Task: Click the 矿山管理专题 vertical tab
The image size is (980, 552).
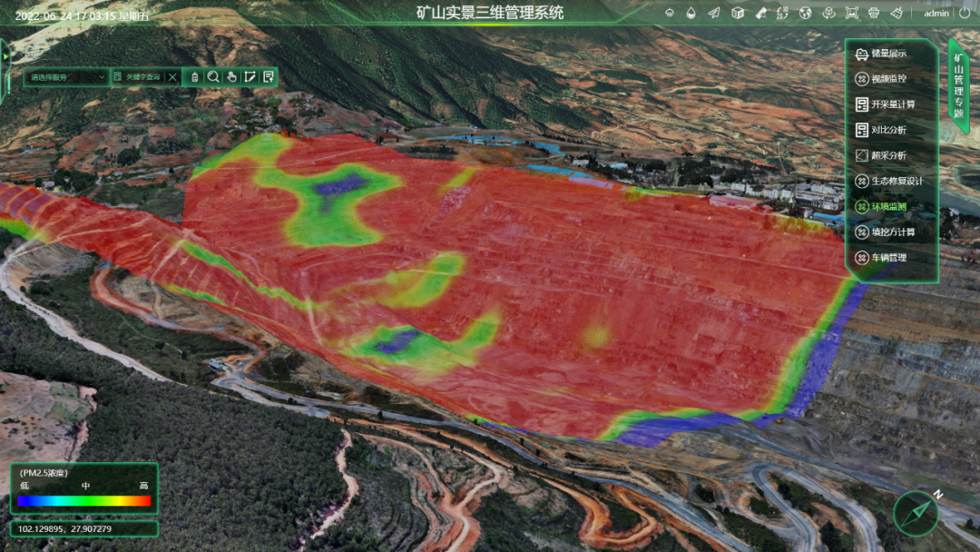Action: tap(959, 85)
